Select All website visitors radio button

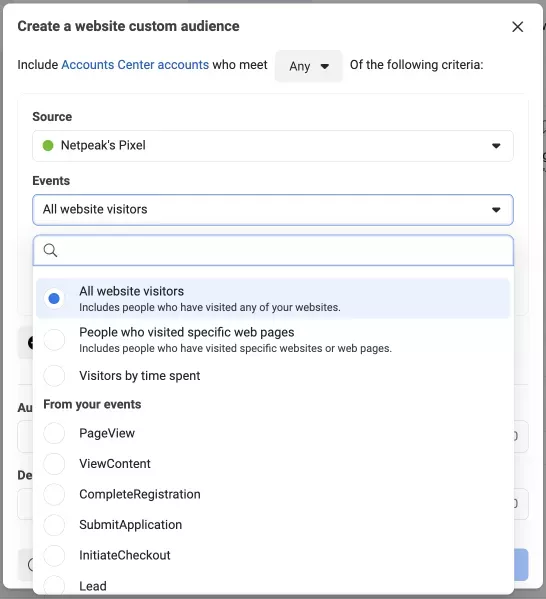point(54,298)
